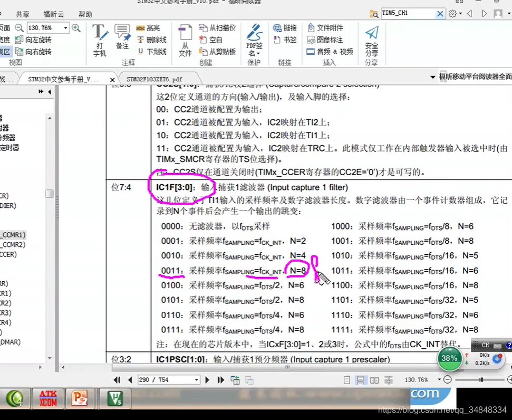The width and height of the screenshot is (512, 420).
Task: Create PDF from file (从文件)
Action: click(x=185, y=41)
